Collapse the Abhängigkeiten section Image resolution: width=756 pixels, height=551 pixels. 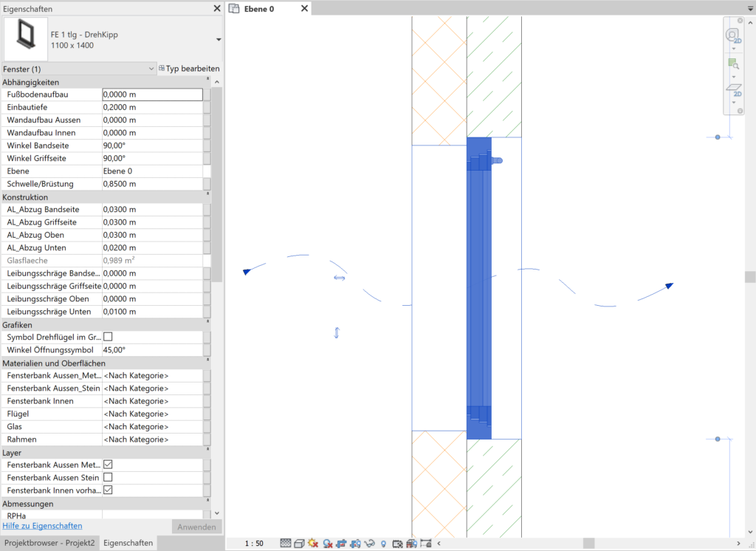[207, 82]
